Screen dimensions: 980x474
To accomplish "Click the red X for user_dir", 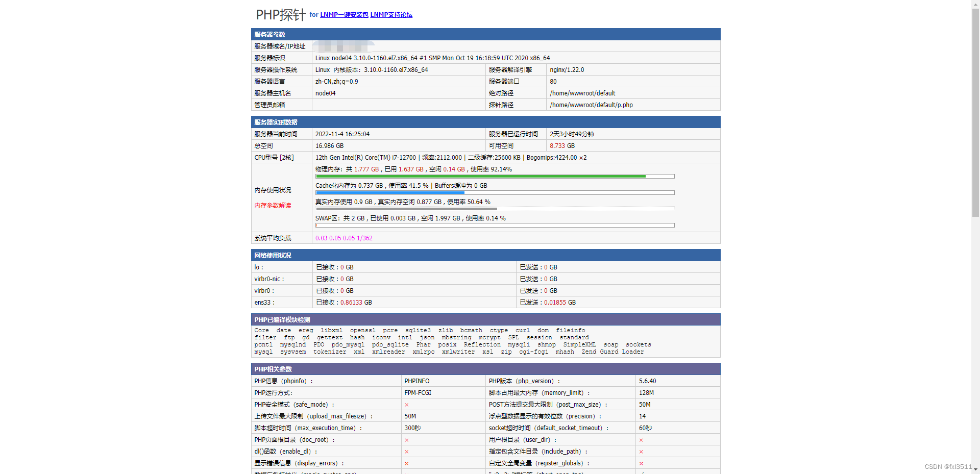I will [x=641, y=440].
